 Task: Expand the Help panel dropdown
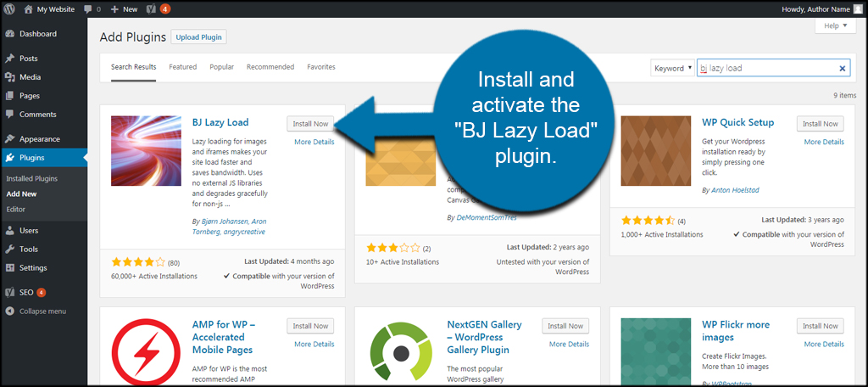(835, 25)
